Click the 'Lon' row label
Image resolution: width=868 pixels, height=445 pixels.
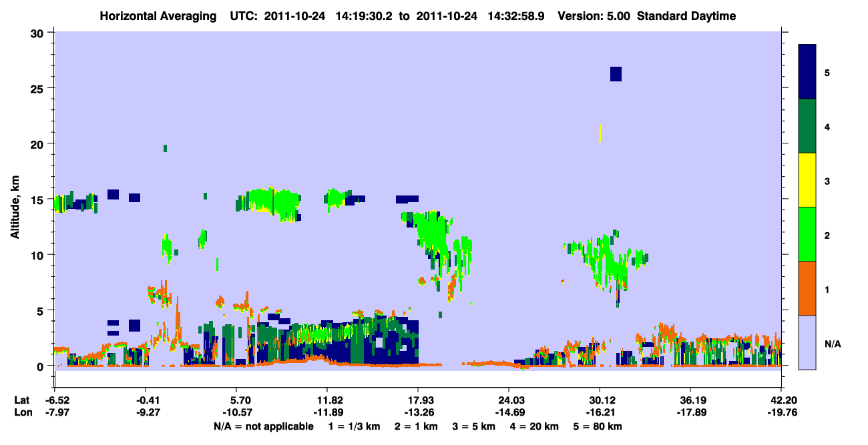click(x=22, y=412)
